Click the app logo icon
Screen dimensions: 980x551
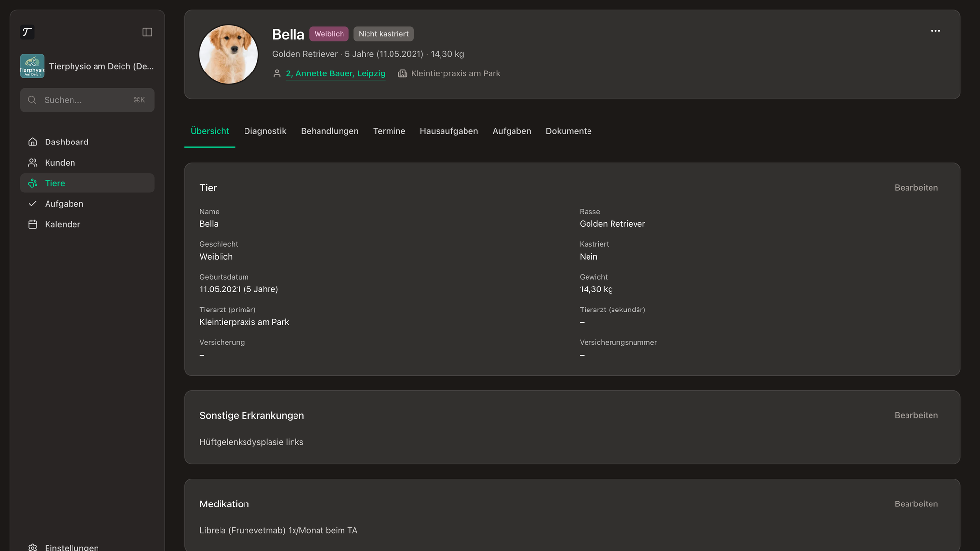27,32
